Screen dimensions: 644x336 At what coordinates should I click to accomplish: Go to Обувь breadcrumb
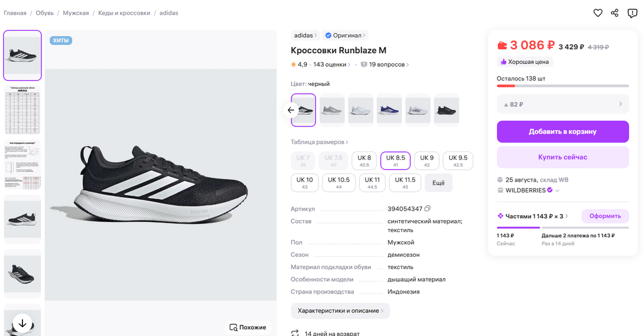[45, 13]
